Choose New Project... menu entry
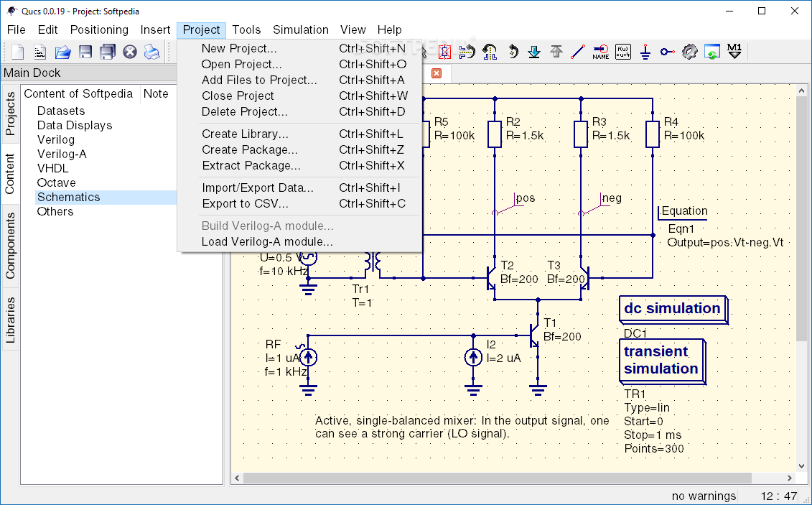The height and width of the screenshot is (505, 812). coord(299,49)
